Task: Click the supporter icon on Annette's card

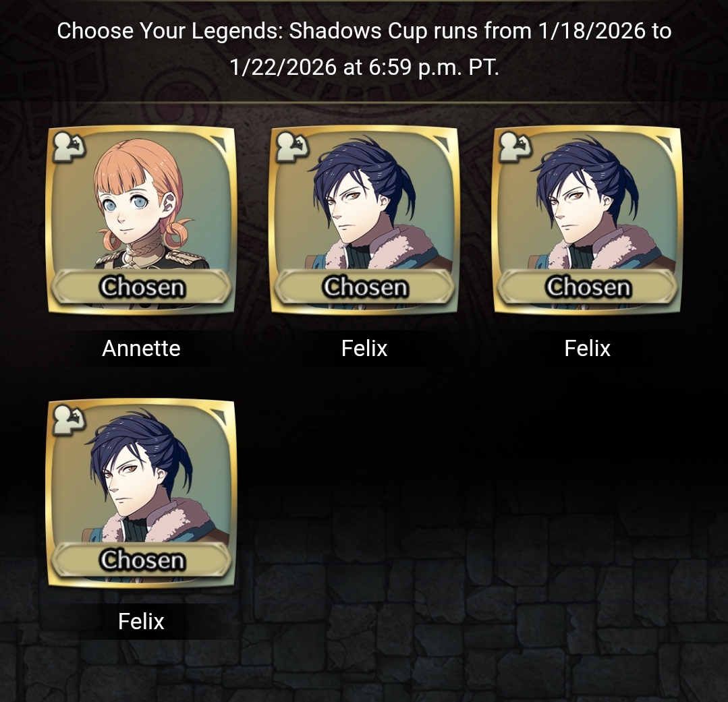Action: (69, 147)
